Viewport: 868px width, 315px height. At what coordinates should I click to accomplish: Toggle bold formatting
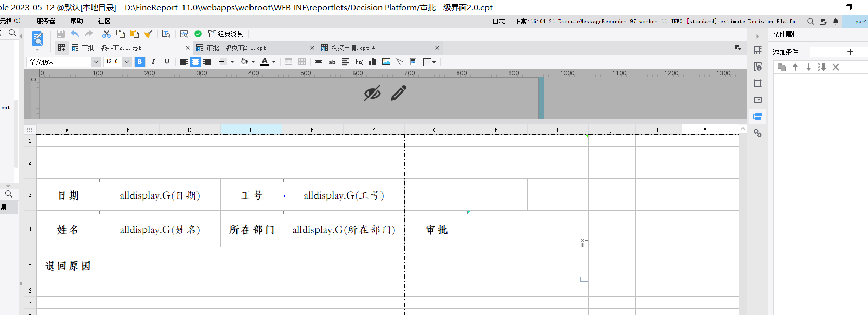tap(139, 62)
